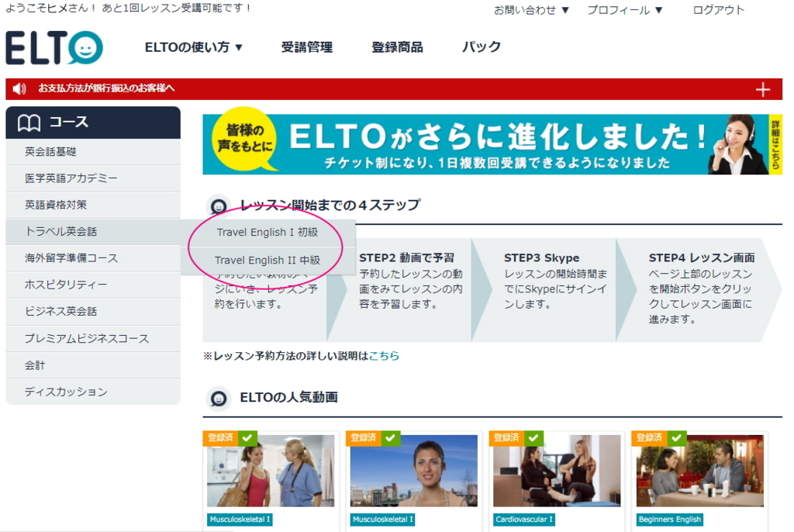
Task: Select the 会計 course
Action: tap(93, 365)
